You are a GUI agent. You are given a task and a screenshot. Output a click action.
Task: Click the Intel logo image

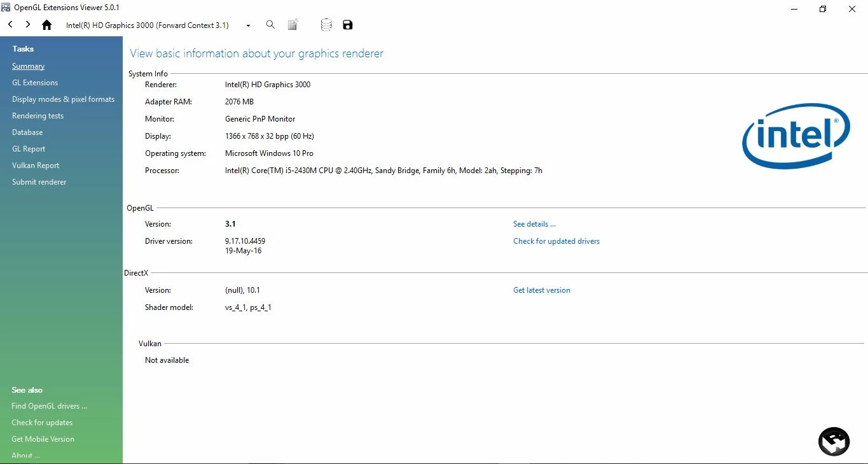(796, 136)
